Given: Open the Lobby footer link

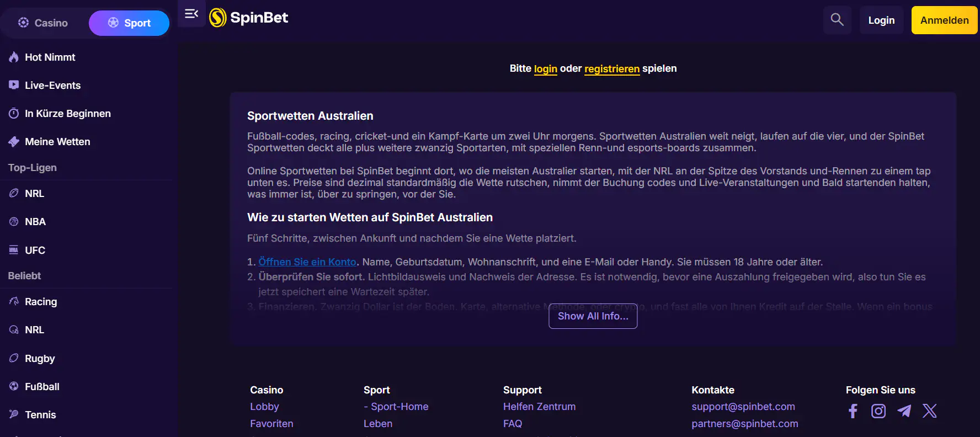Looking at the screenshot, I should [x=264, y=407].
